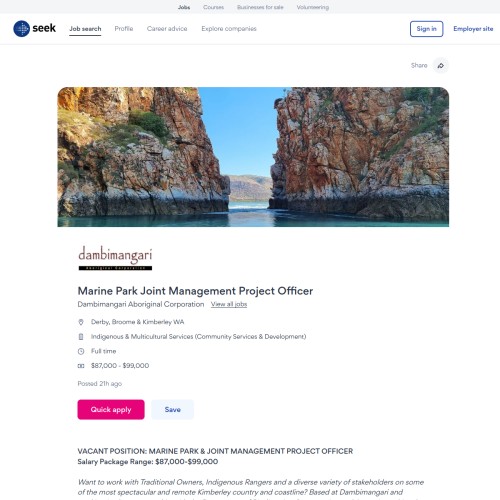The width and height of the screenshot is (500, 500).
Task: Click the Sign in button
Action: (x=426, y=29)
